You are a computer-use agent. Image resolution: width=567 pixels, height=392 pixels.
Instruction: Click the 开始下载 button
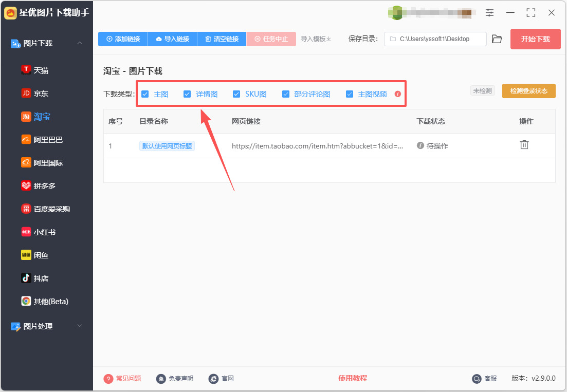tap(536, 39)
